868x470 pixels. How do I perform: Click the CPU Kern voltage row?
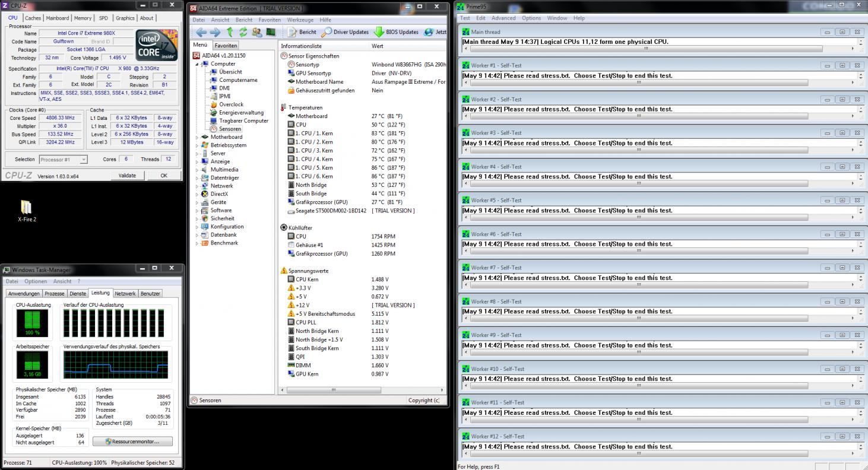362,279
